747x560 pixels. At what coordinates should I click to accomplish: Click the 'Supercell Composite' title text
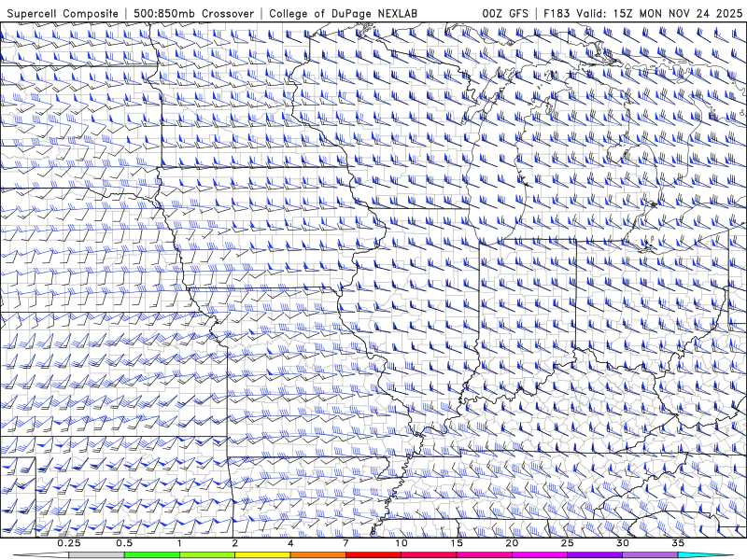[x=63, y=13]
